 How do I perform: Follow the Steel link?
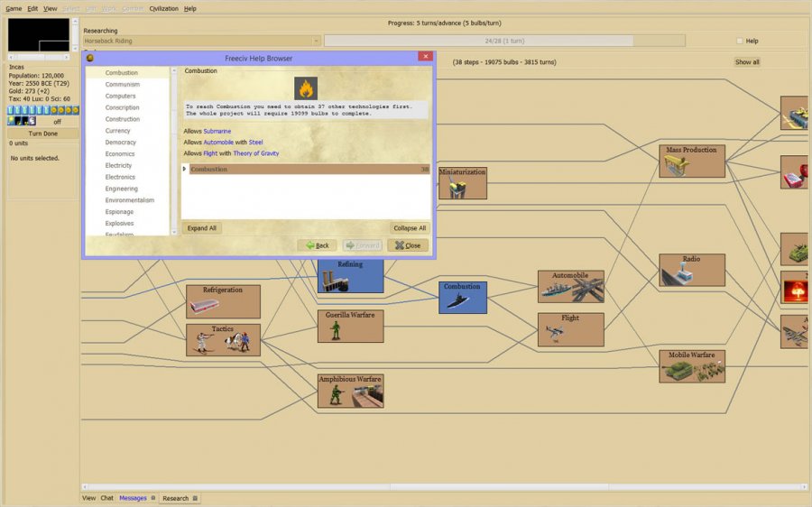pyautogui.click(x=256, y=142)
